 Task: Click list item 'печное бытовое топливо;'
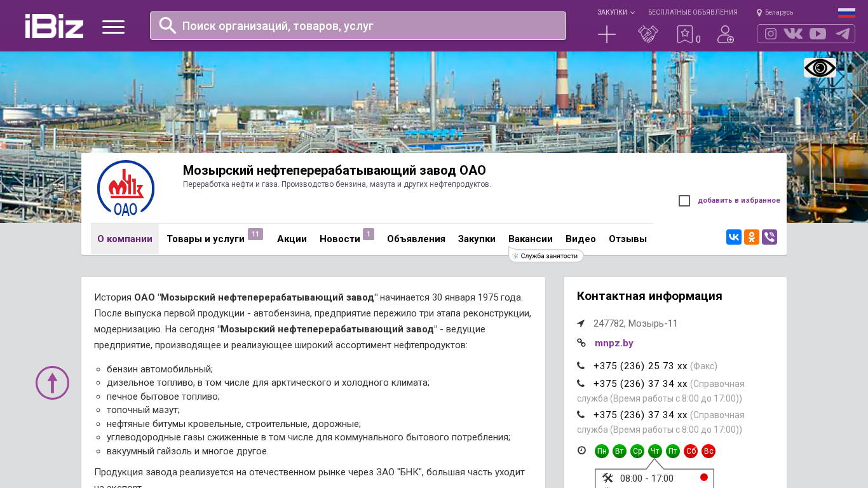[163, 396]
